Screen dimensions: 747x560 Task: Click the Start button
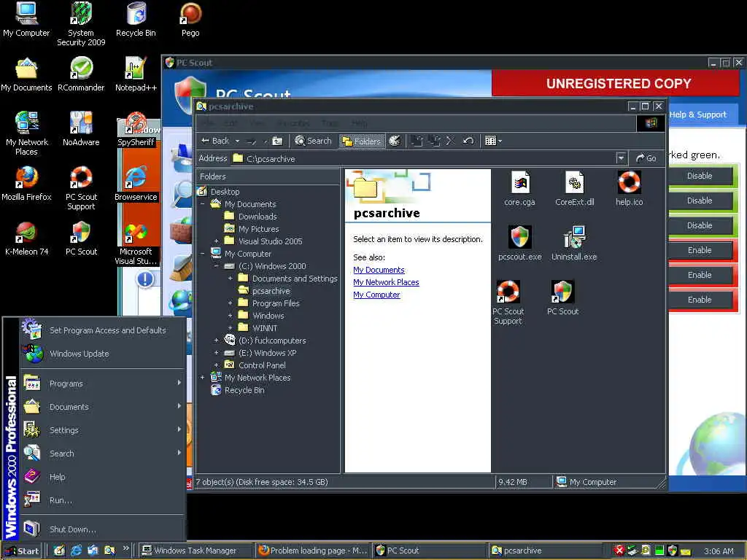pos(22,551)
